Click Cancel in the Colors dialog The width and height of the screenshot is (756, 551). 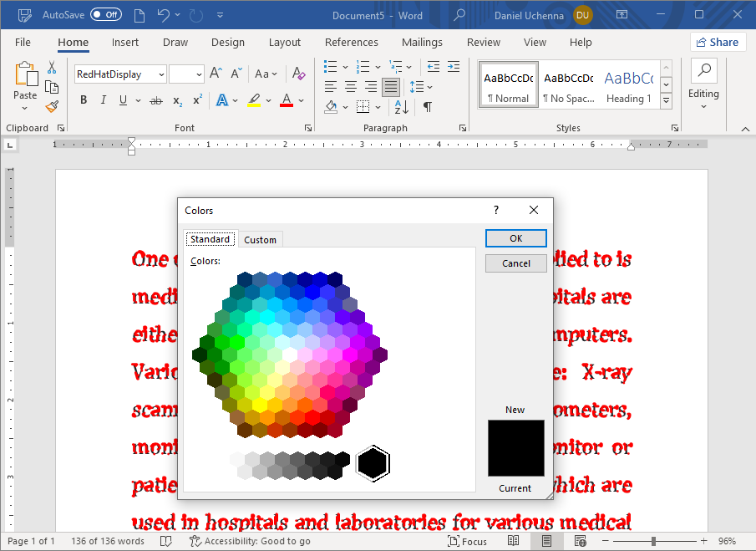515,263
